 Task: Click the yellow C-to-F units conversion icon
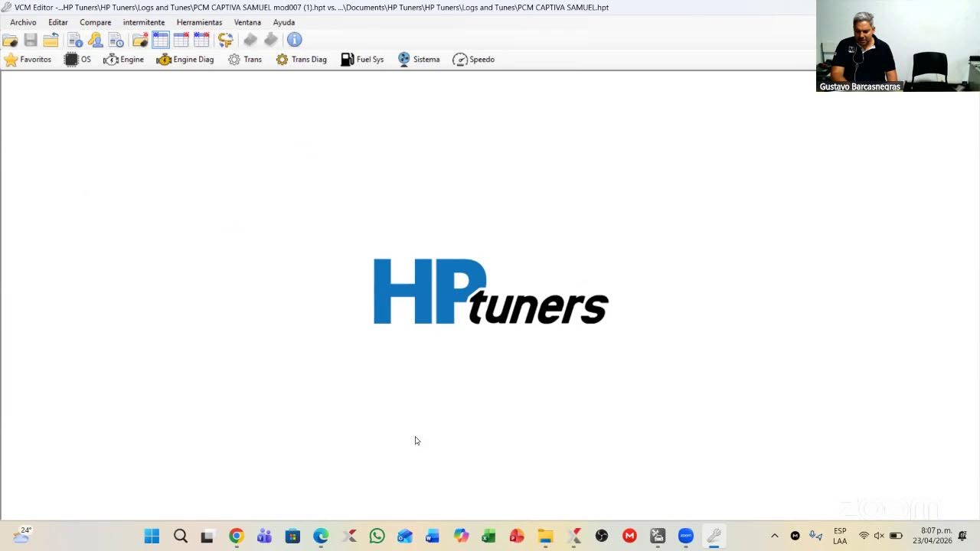225,40
